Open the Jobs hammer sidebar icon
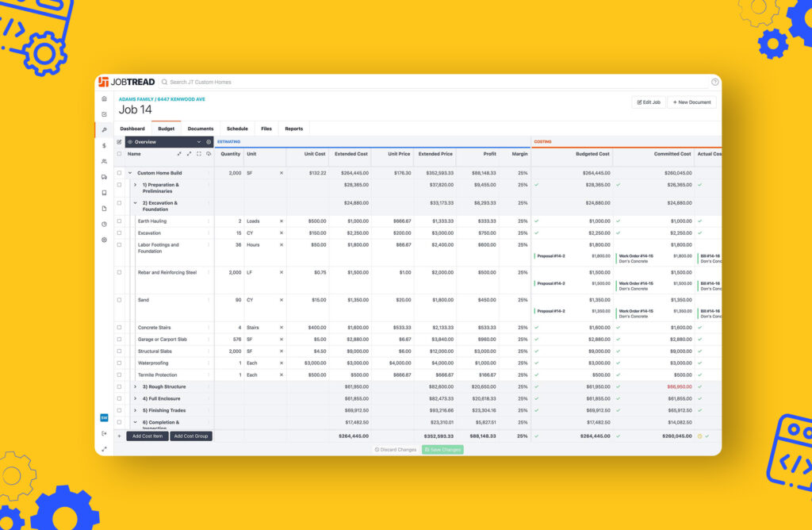The image size is (812, 530). pos(104,129)
